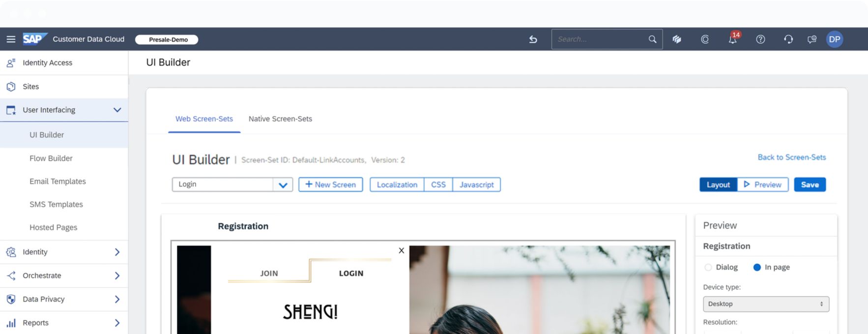Open the feedback chat icon
868x334 pixels.
[812, 39]
